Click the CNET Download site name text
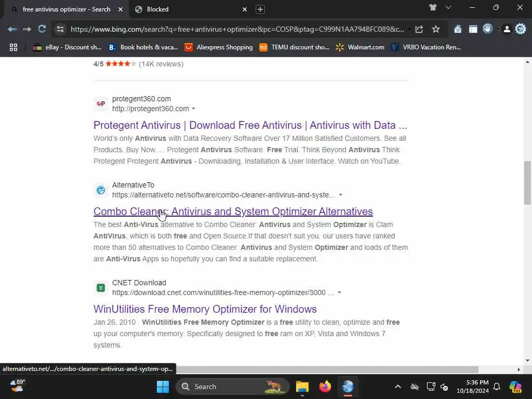The width and height of the screenshot is (532, 399). (x=139, y=283)
